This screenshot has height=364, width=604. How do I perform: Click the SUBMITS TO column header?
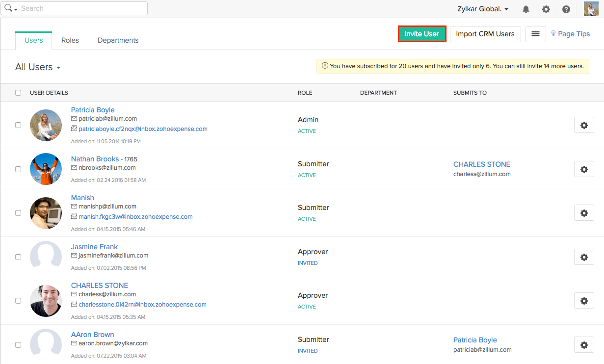point(470,93)
